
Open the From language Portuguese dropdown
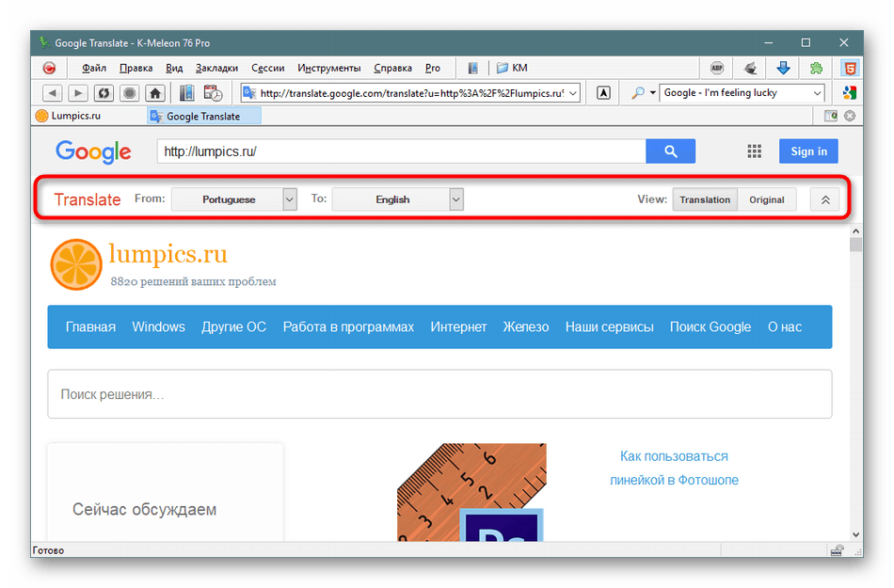234,199
